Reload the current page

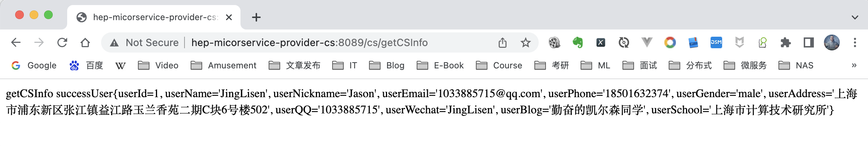tap(62, 43)
